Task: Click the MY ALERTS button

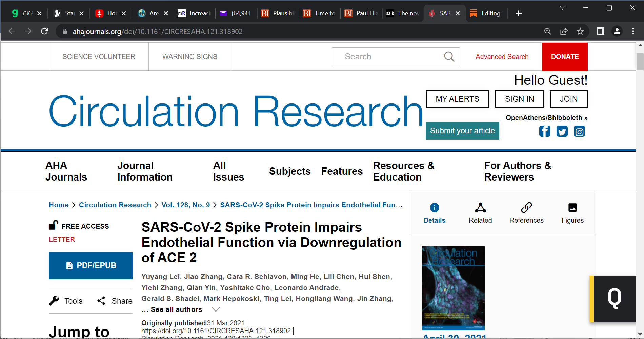Action: click(x=457, y=99)
